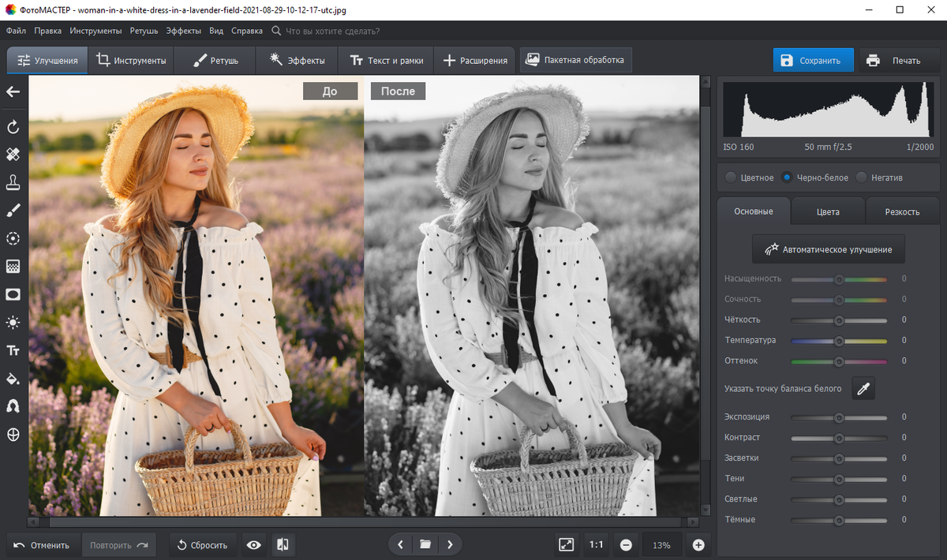This screenshot has height=560, width=947.
Task: Open the Инструменты menu in menu bar
Action: [x=95, y=31]
